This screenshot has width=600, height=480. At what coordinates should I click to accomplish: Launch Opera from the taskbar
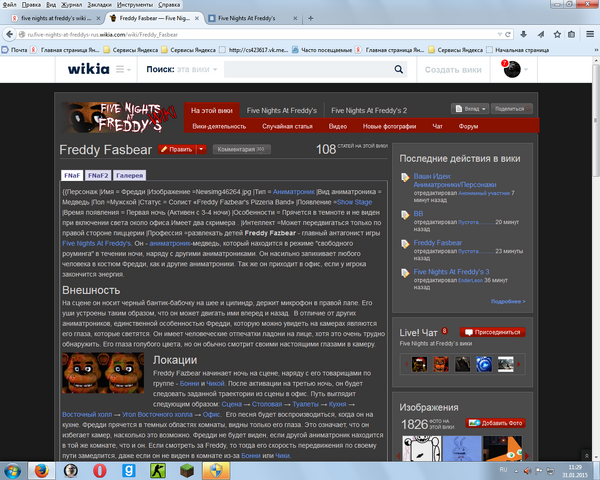tap(99, 470)
